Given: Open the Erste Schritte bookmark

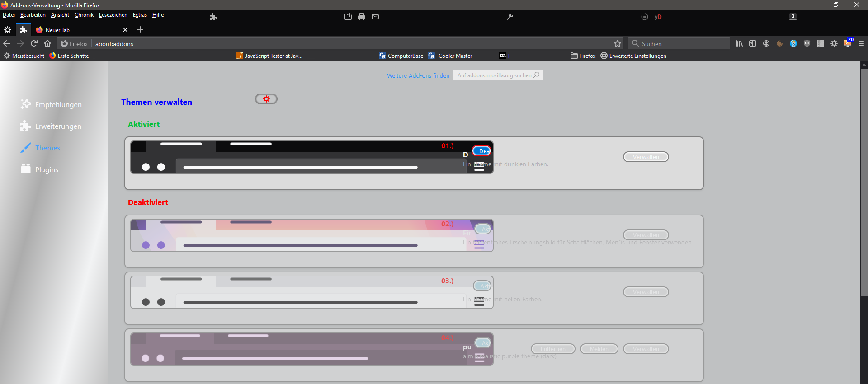Looking at the screenshot, I should click(69, 56).
